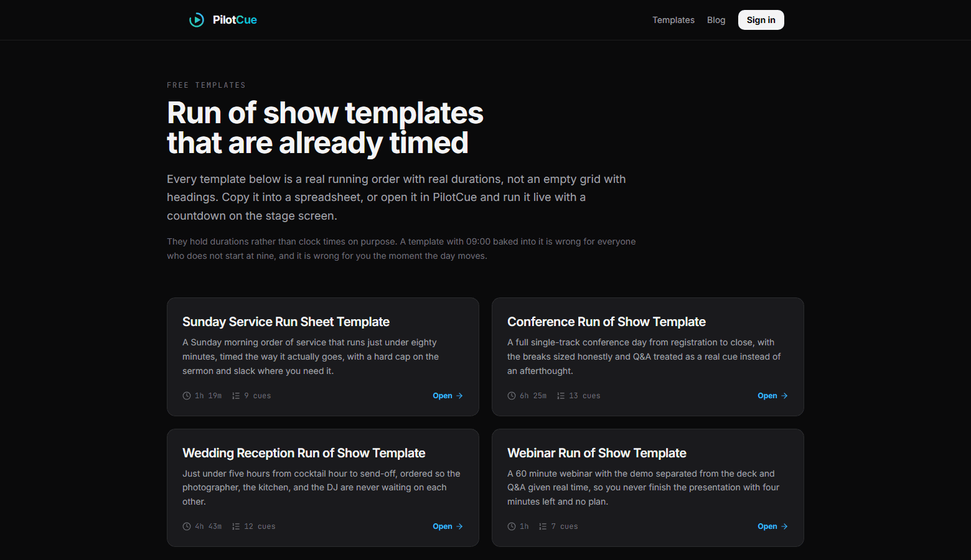The width and height of the screenshot is (971, 560).
Task: Click the PilotCue brand name
Action: pyautogui.click(x=235, y=20)
